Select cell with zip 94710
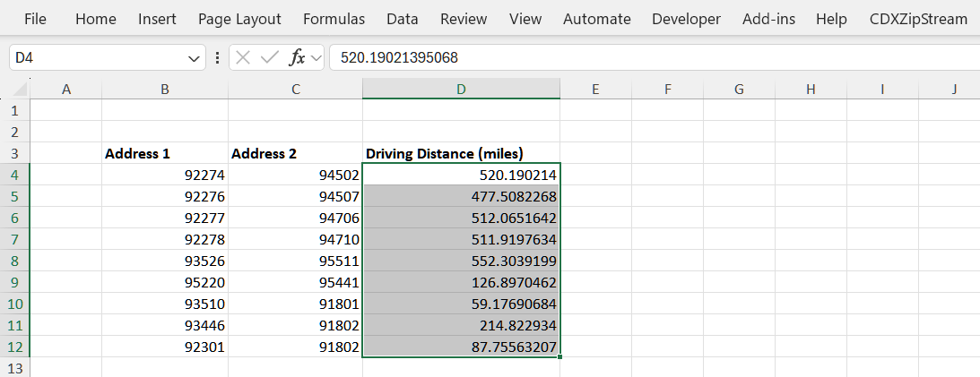 [296, 239]
